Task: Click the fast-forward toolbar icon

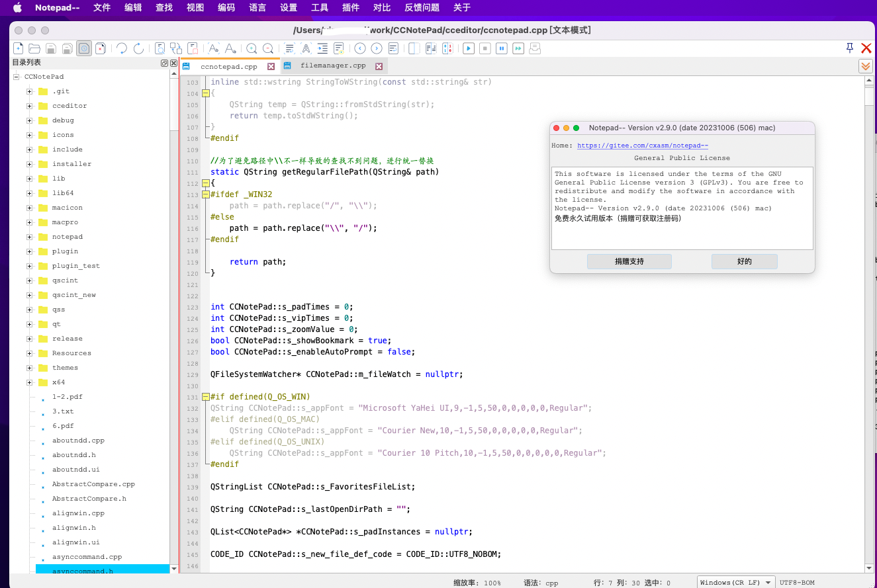Action: click(x=518, y=48)
